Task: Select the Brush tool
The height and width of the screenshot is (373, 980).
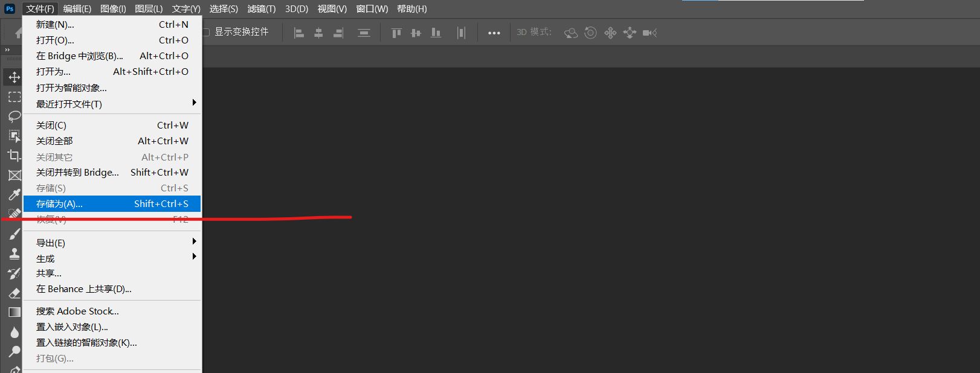Action: 14,234
